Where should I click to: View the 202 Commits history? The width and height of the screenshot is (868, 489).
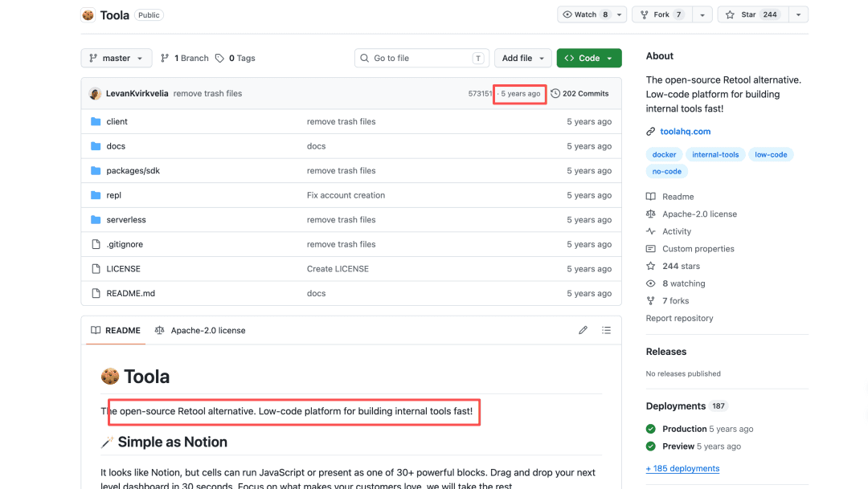point(579,93)
